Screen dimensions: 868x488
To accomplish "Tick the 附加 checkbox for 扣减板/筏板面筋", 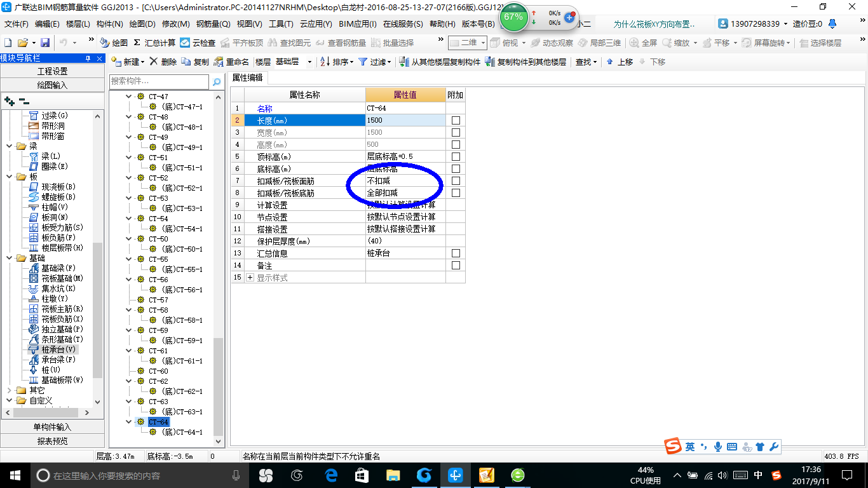I will (x=456, y=180).
